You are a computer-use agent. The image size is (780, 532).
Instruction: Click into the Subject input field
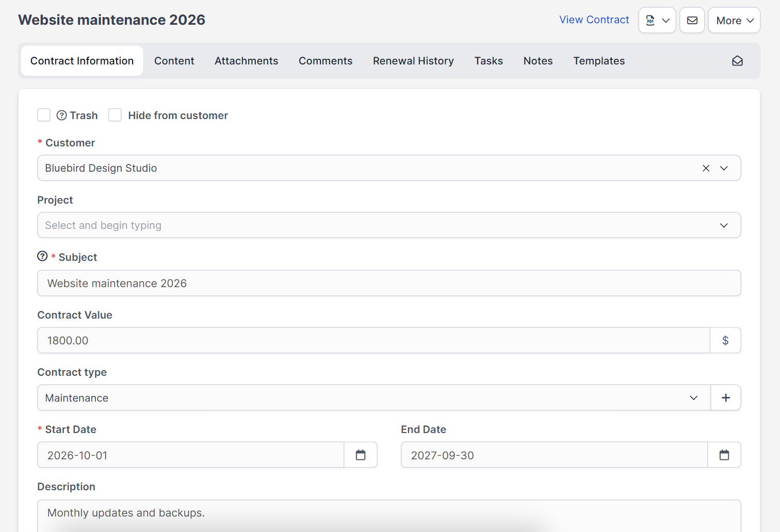[389, 283]
